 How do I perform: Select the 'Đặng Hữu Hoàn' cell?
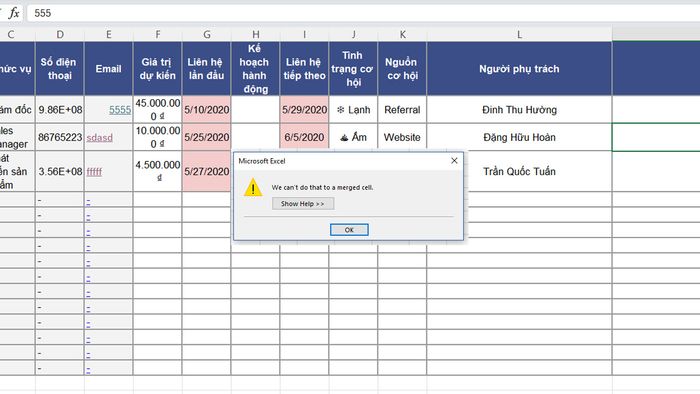519,137
